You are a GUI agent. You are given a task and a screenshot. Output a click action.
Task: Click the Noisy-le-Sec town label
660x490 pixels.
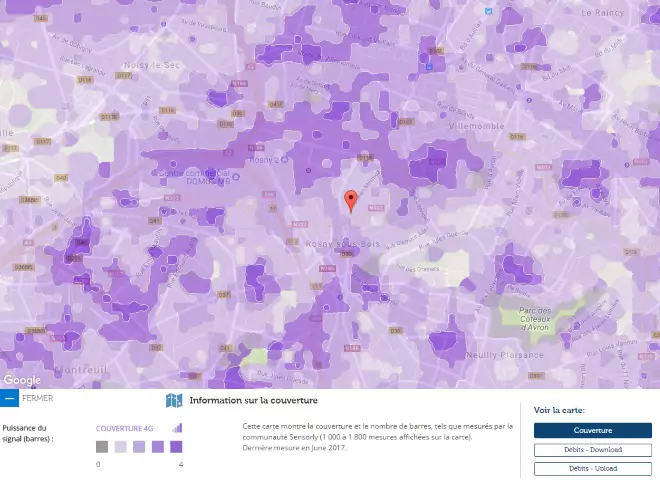pyautogui.click(x=152, y=65)
